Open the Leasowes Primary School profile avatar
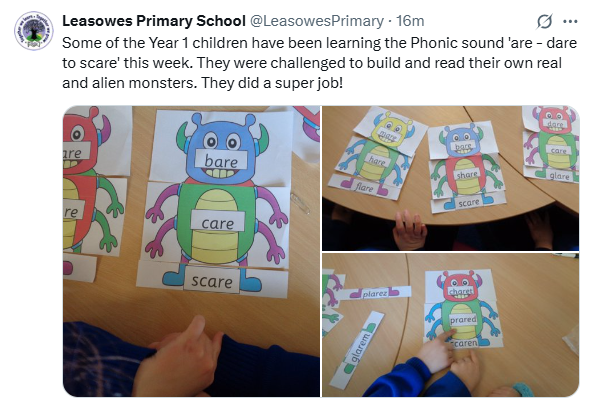This screenshot has width=590, height=405. [x=34, y=31]
